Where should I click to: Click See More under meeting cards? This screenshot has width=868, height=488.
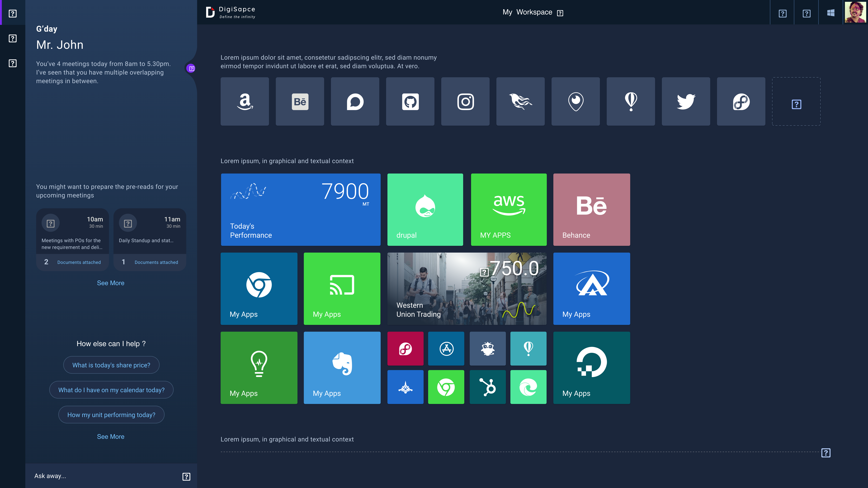[x=111, y=283]
